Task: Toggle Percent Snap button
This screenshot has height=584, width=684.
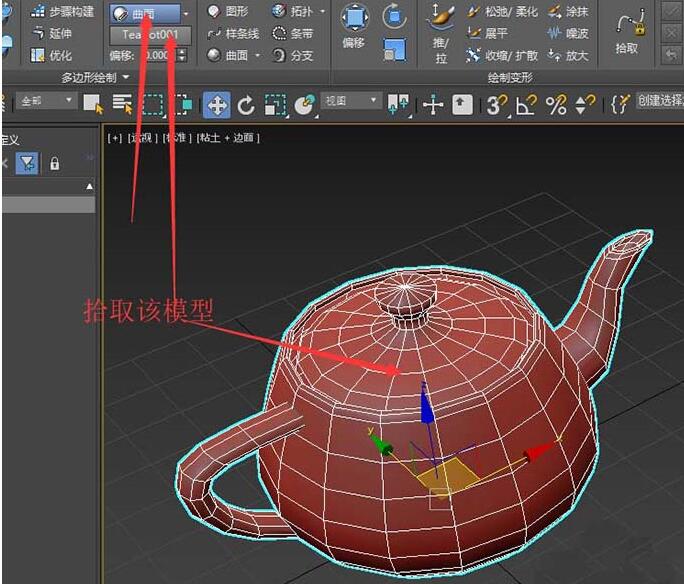Action: pyautogui.click(x=556, y=104)
